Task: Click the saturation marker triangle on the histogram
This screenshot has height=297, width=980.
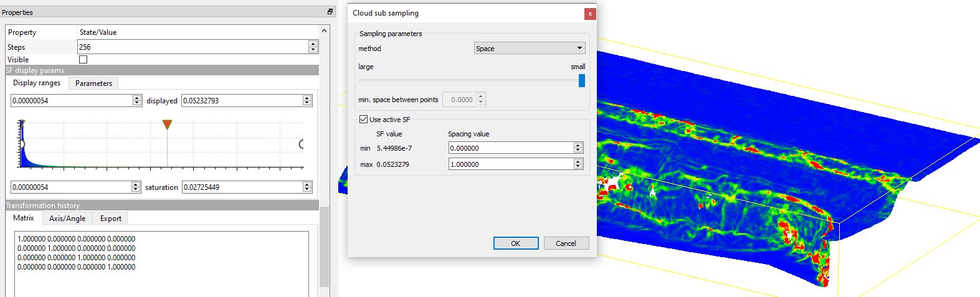Action: coord(167,125)
